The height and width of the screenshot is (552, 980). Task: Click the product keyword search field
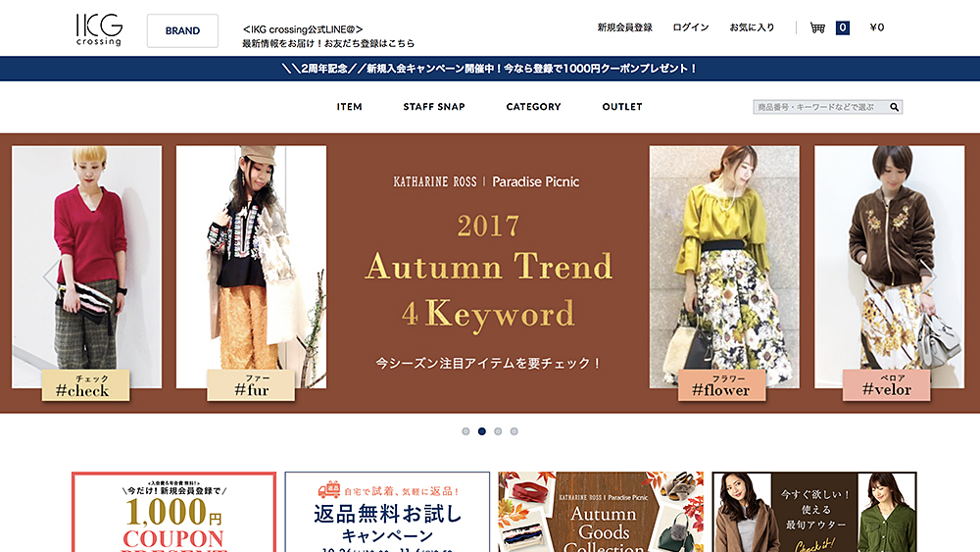point(820,107)
